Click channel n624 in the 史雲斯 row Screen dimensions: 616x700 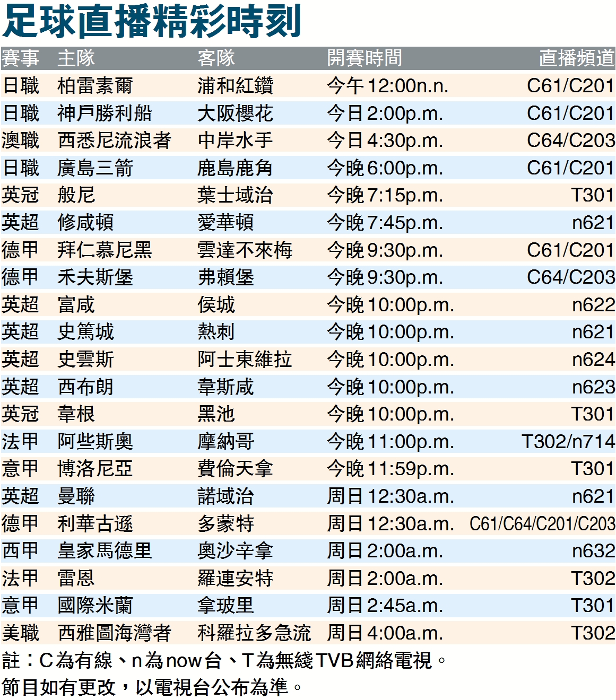coord(593,360)
